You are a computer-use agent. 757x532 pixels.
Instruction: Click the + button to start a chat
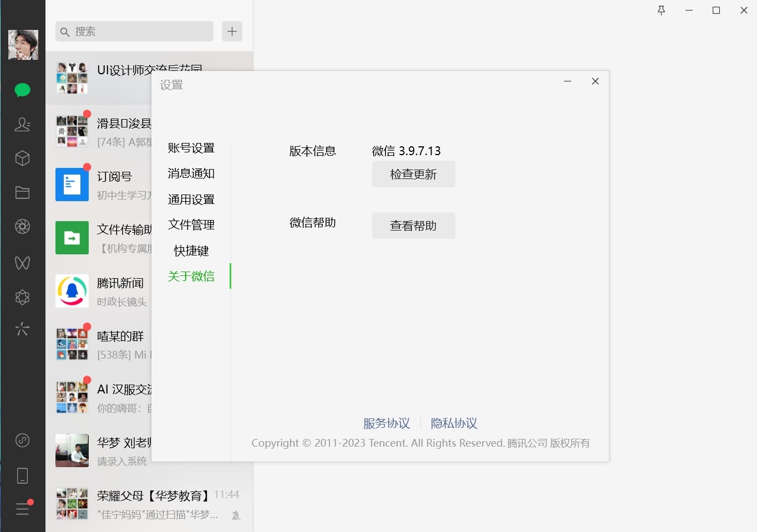[232, 31]
